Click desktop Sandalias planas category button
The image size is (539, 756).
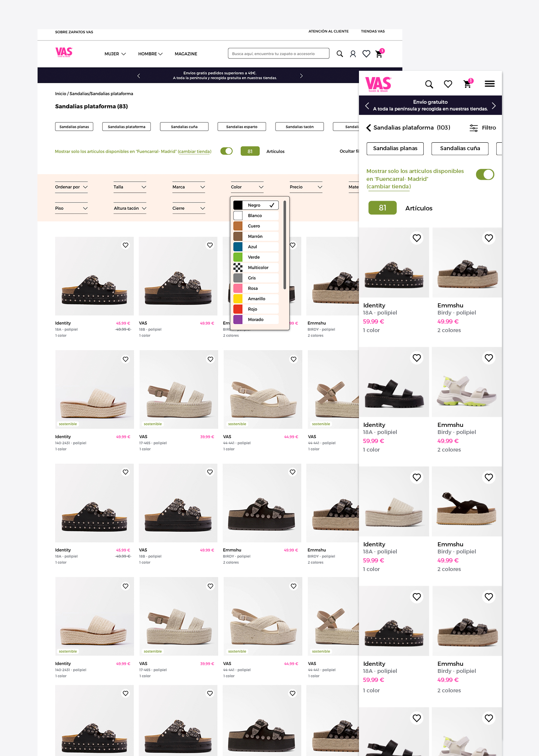74,127
